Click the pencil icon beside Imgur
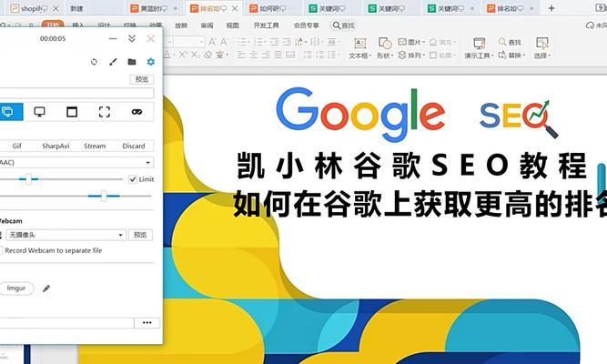Image resolution: width=607 pixels, height=364 pixels. 46,288
